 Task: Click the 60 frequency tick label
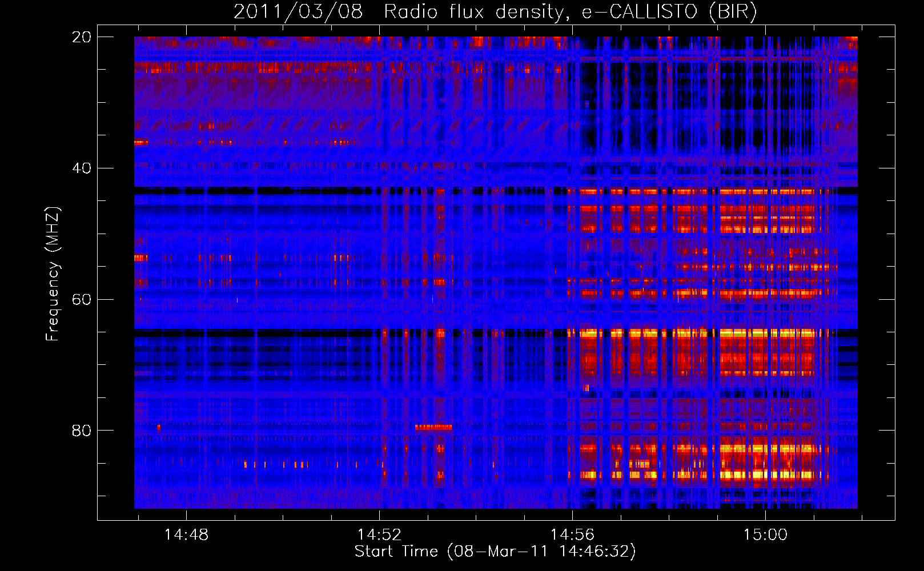pyautogui.click(x=81, y=300)
